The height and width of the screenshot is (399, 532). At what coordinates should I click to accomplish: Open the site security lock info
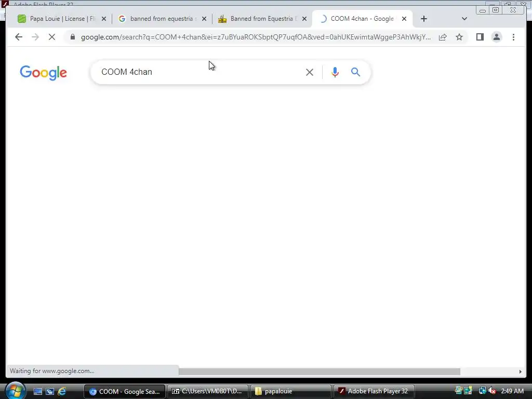click(73, 37)
